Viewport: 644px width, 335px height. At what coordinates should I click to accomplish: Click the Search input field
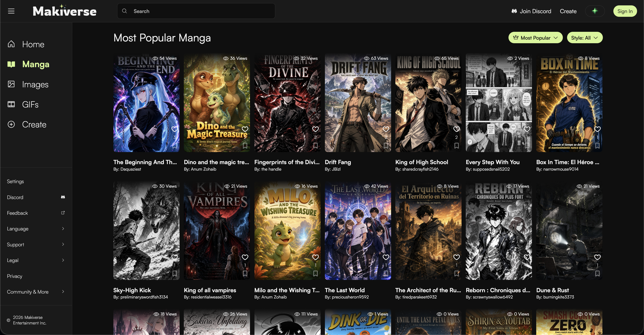[x=196, y=11]
